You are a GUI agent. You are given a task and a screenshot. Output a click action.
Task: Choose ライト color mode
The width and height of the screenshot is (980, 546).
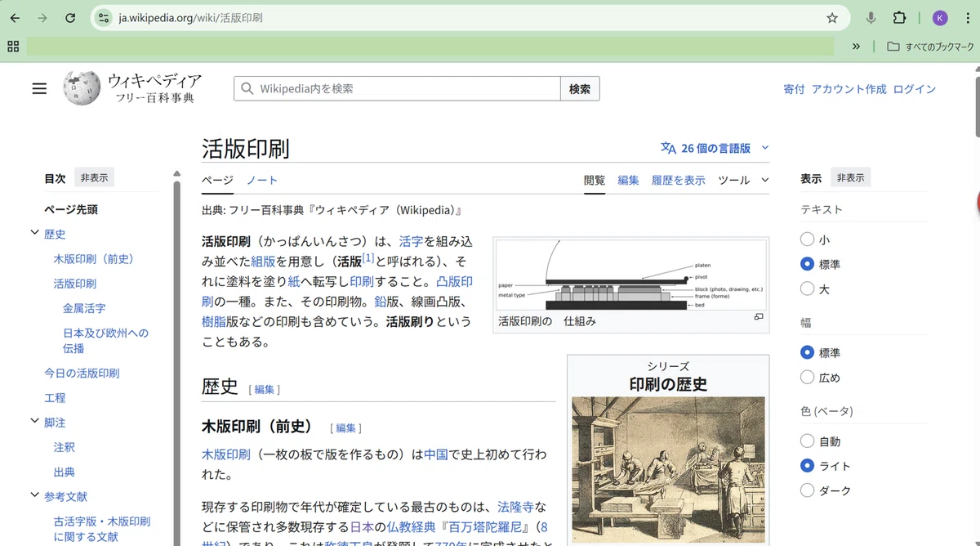[x=807, y=466]
